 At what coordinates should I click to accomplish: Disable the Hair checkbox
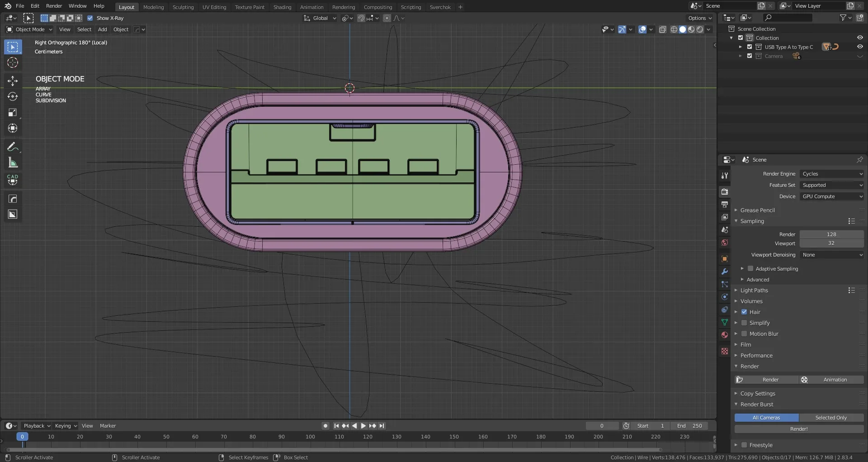click(744, 312)
